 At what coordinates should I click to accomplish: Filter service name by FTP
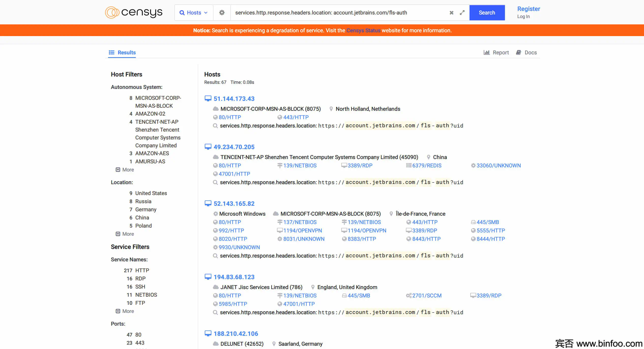point(140,303)
